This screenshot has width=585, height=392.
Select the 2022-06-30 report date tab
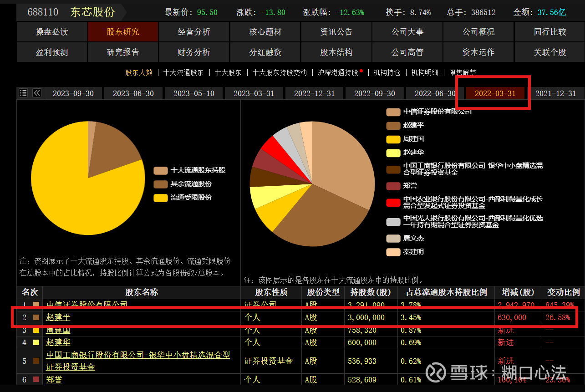pos(435,93)
